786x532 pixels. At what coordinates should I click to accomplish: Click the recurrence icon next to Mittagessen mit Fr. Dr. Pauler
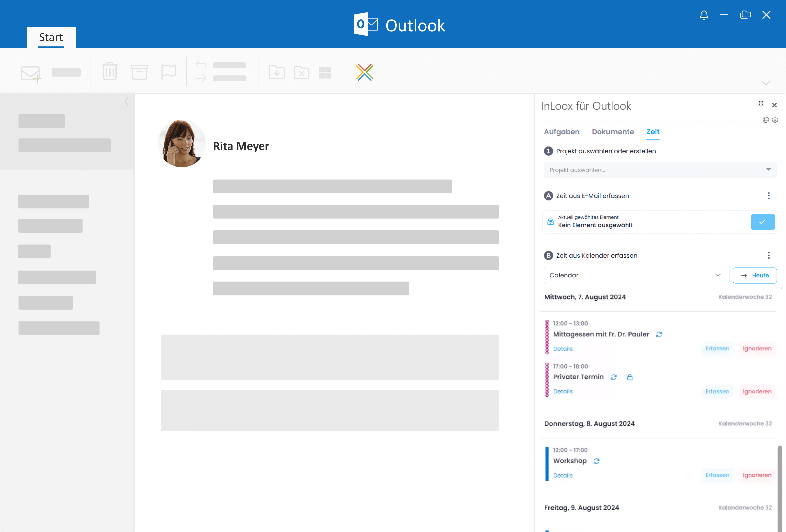point(659,335)
